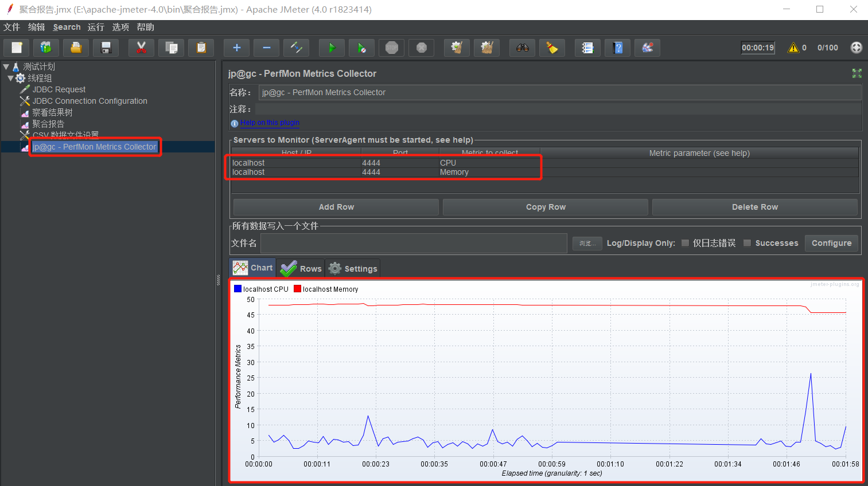Click the blue localhost CPU legend swatch
The width and height of the screenshot is (868, 486).
(x=238, y=289)
